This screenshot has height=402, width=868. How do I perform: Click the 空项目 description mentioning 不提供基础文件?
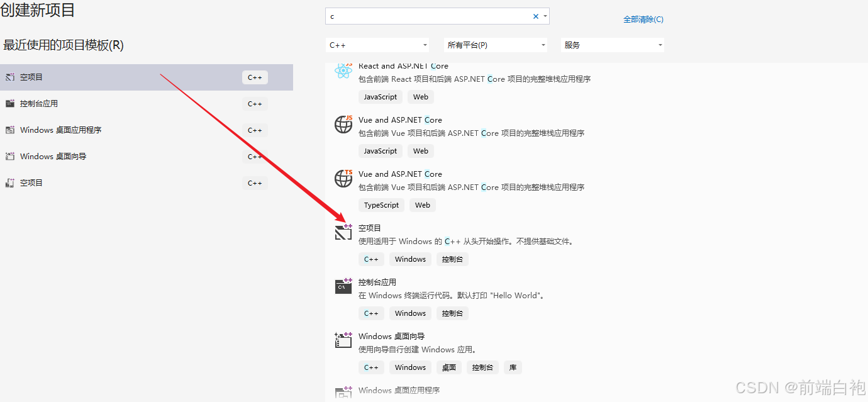coord(466,242)
